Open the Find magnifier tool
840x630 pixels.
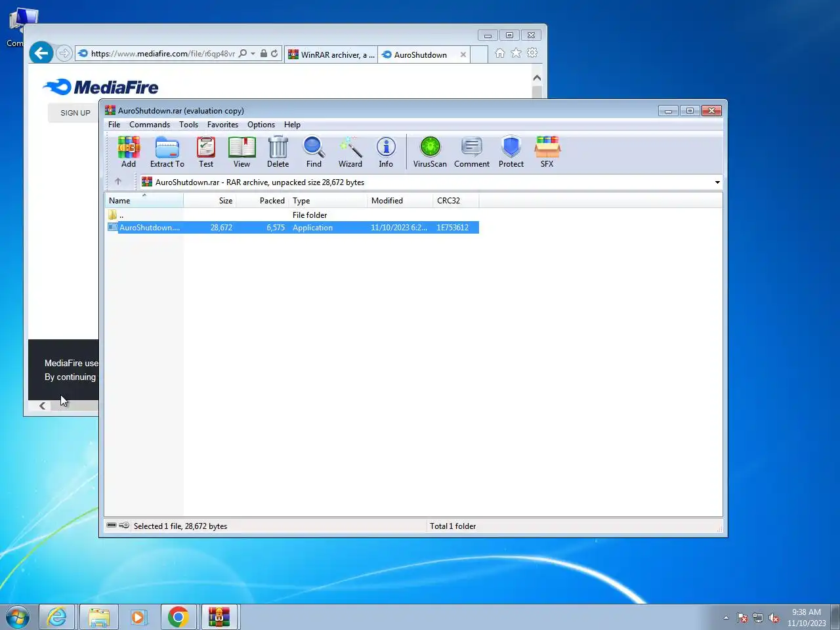click(x=314, y=152)
